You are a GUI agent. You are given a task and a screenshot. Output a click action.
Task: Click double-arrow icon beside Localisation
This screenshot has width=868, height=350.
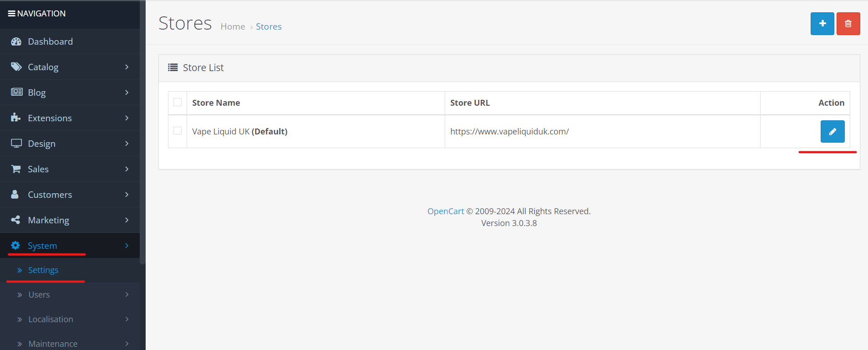[20, 319]
